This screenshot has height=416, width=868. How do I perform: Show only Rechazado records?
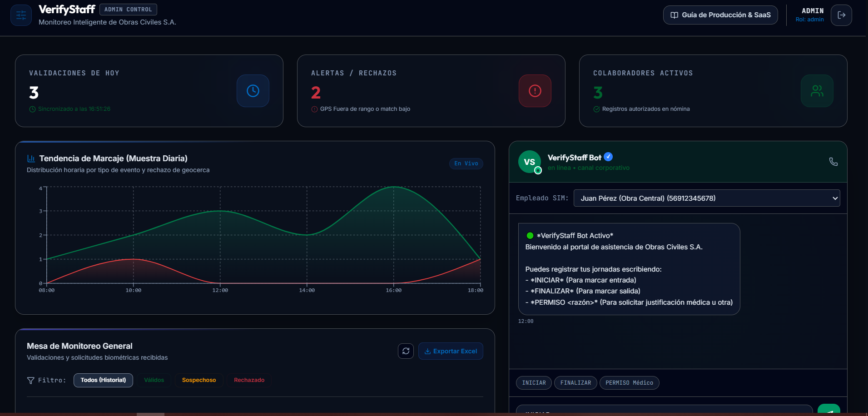coord(249,380)
